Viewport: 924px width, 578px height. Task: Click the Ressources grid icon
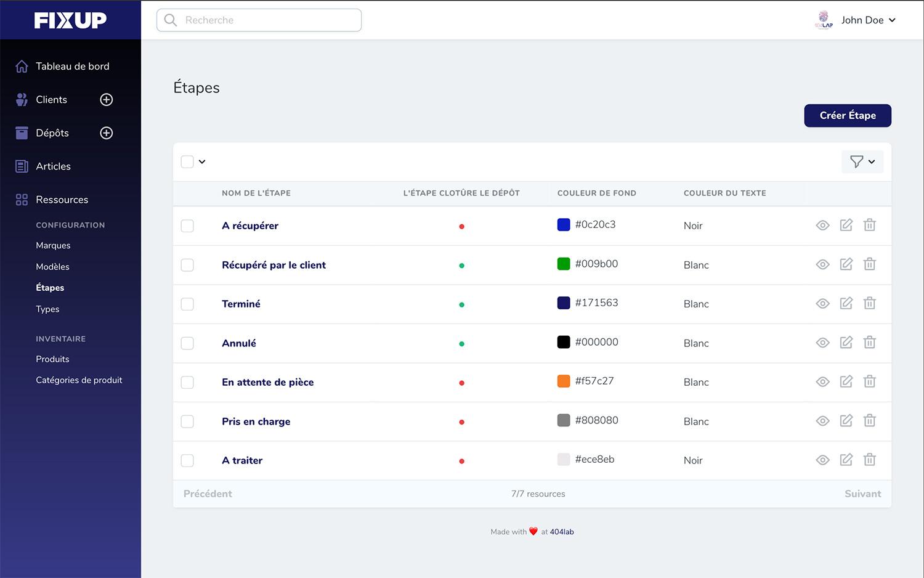[x=22, y=200]
